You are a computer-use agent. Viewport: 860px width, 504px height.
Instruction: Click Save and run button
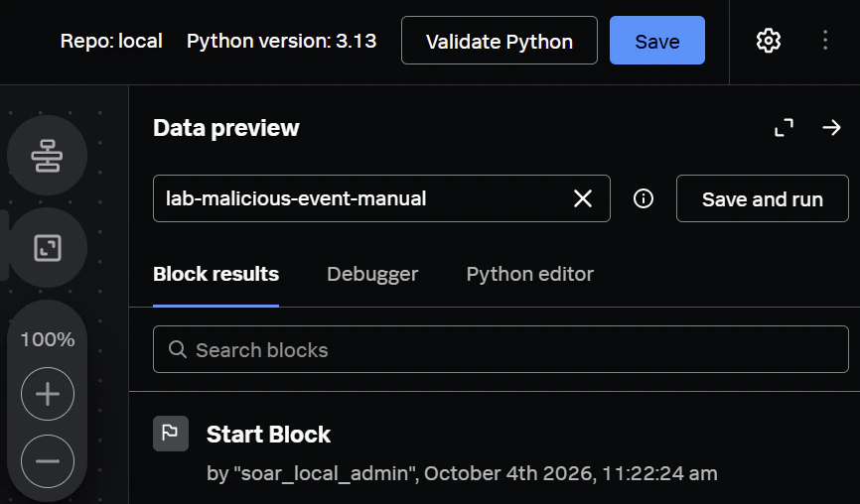coord(763,198)
